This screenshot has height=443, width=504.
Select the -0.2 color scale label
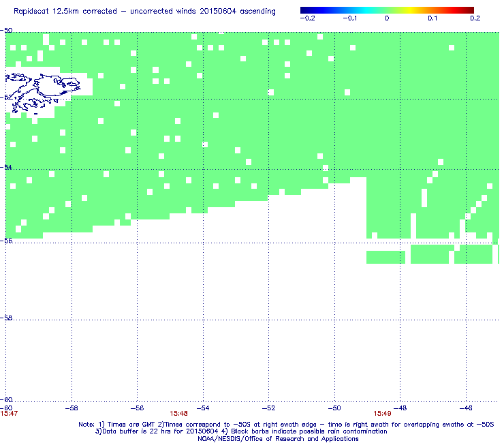307,18
